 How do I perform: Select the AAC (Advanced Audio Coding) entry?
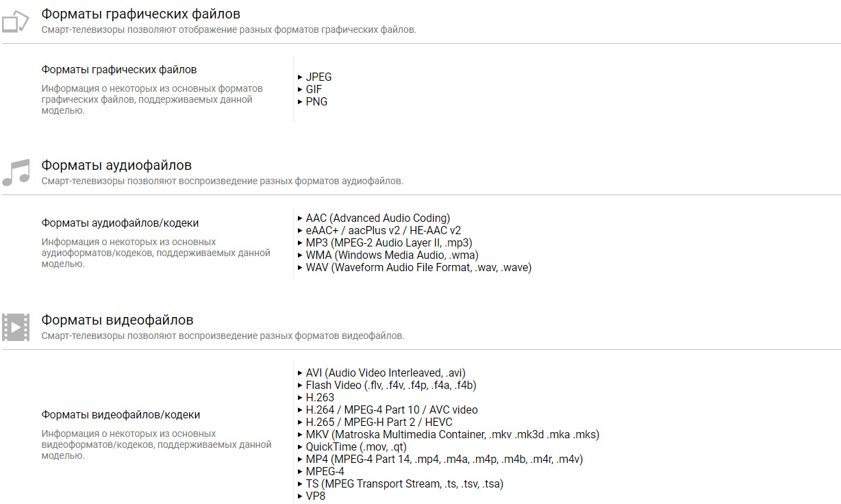pos(378,218)
